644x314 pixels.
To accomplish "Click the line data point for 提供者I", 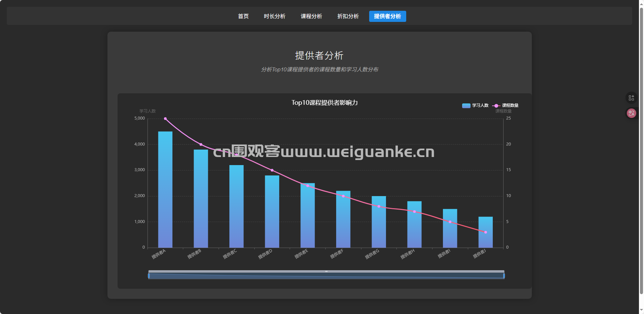I will pos(450,222).
